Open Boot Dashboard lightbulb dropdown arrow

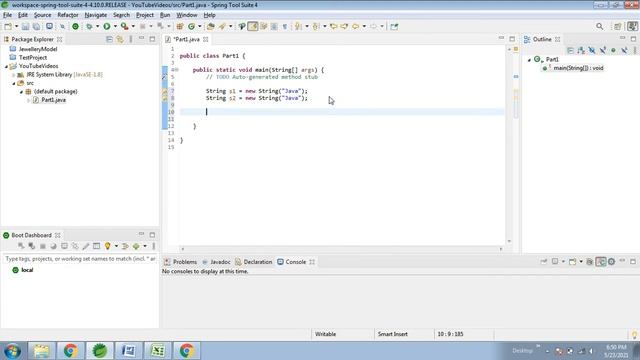[116, 246]
